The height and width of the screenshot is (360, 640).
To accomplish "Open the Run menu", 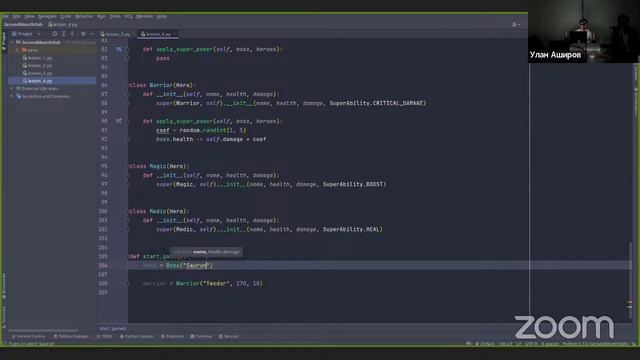I will point(101,17).
